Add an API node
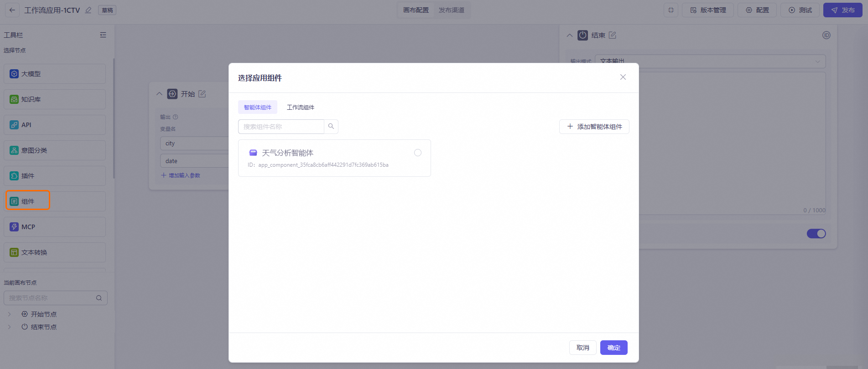The height and width of the screenshot is (369, 868). click(x=55, y=125)
